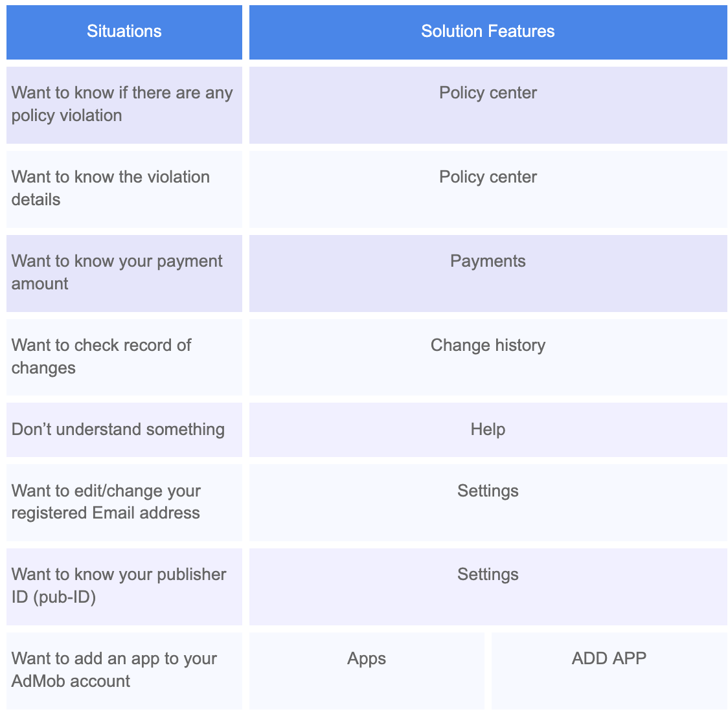Open the Payments feature cell
The width and height of the screenshot is (728, 716).
[488, 272]
